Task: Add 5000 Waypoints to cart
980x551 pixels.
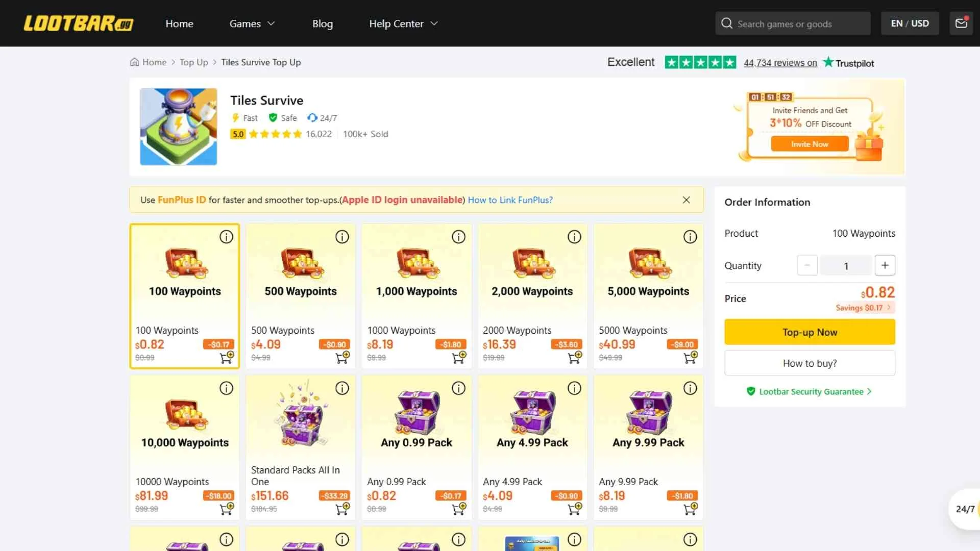Action: tap(691, 357)
